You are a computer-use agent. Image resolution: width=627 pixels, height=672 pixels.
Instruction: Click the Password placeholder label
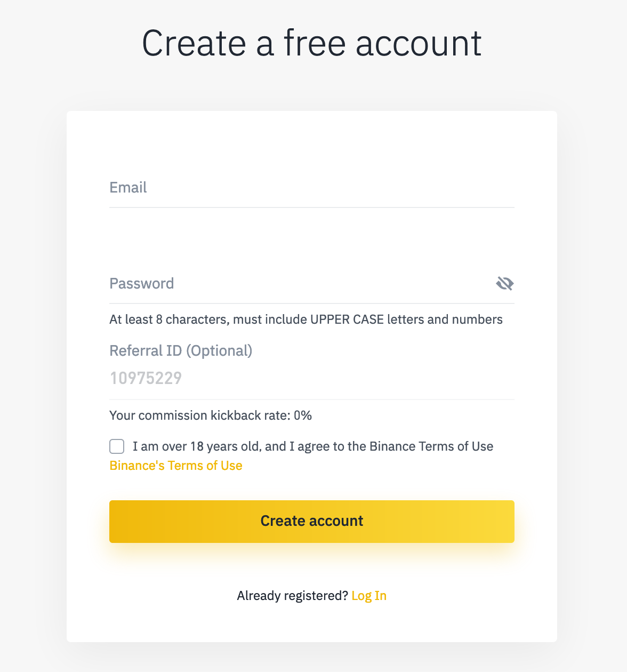[142, 283]
